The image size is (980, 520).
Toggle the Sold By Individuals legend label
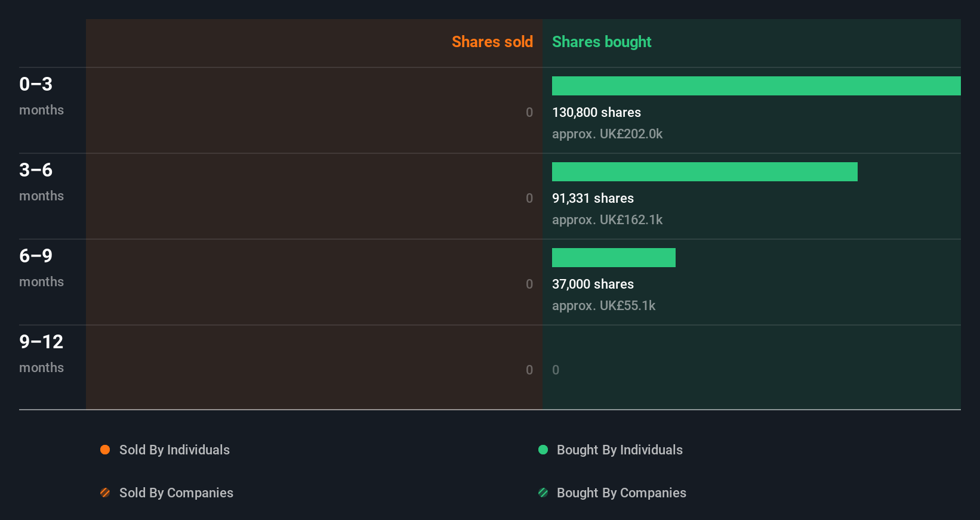[x=174, y=450]
